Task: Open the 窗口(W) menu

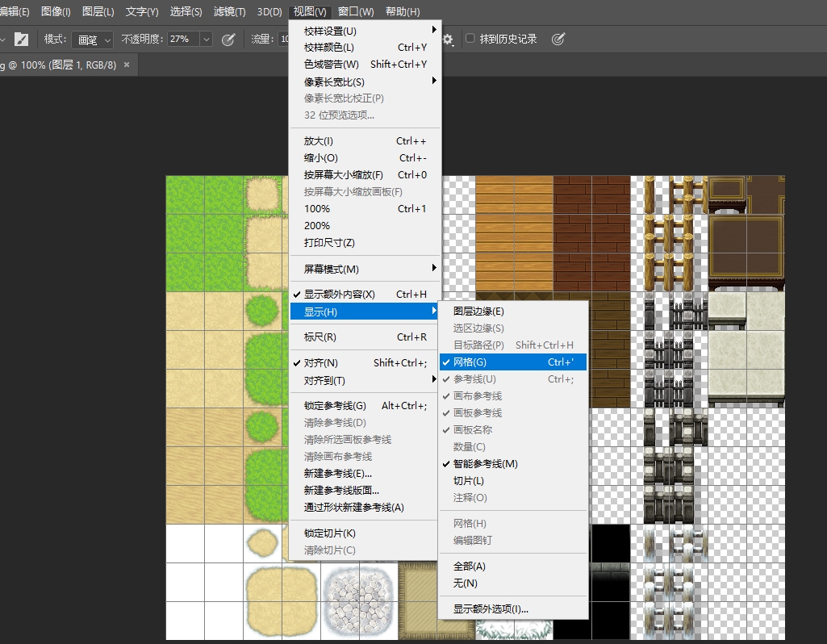Action: [356, 11]
